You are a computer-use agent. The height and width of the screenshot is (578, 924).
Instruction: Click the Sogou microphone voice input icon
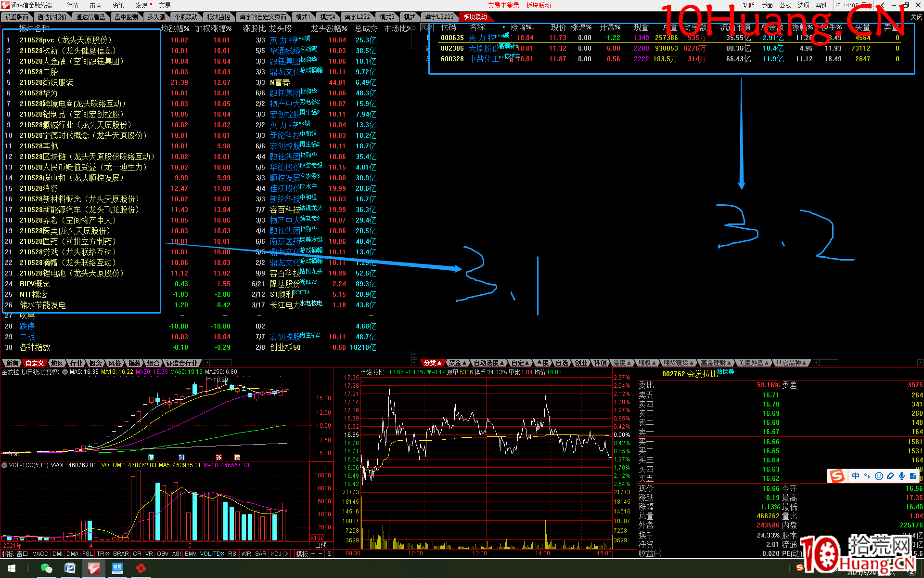(901, 476)
